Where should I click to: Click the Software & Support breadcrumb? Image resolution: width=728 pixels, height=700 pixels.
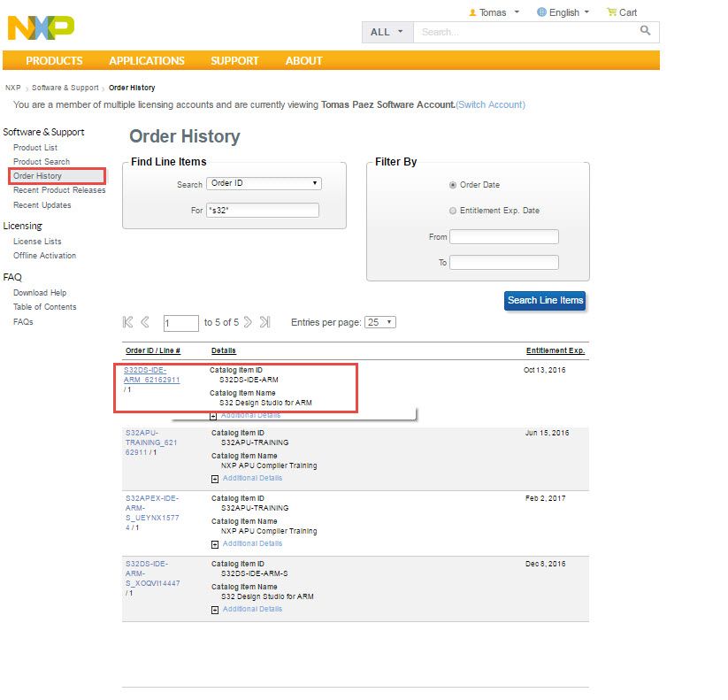[x=65, y=88]
